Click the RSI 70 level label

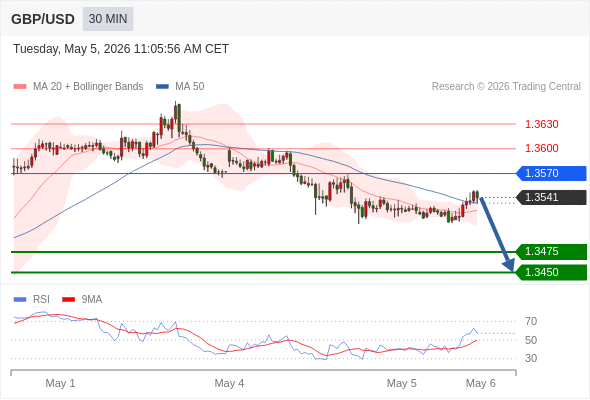click(x=531, y=321)
